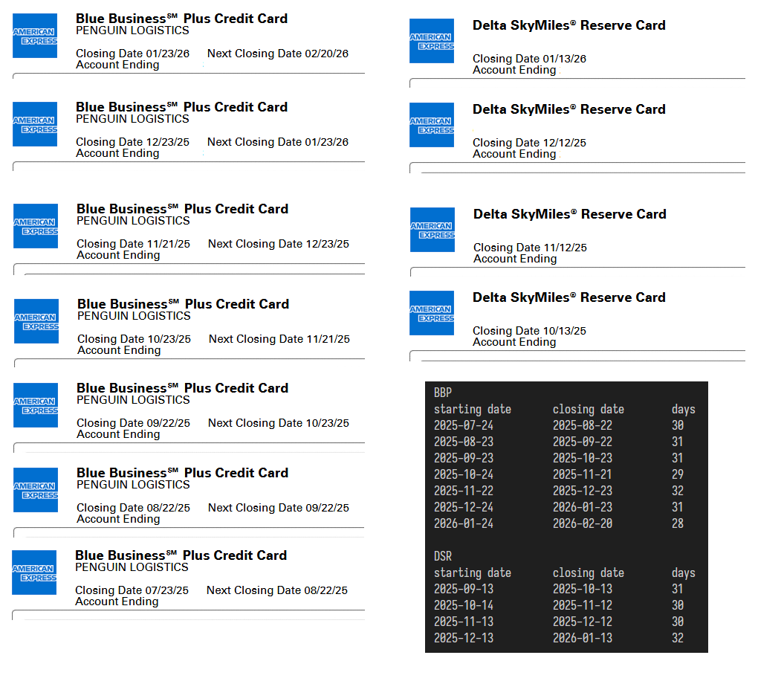
Task: Click Amex logo beside Closing Date 09/22/25 statement
Action: 36,405
